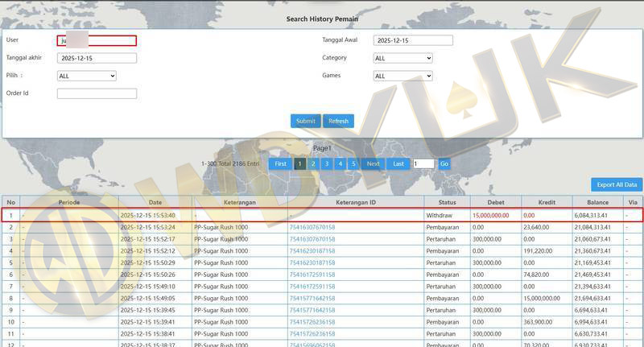Click the Submit button
644x347 pixels.
[x=305, y=121]
